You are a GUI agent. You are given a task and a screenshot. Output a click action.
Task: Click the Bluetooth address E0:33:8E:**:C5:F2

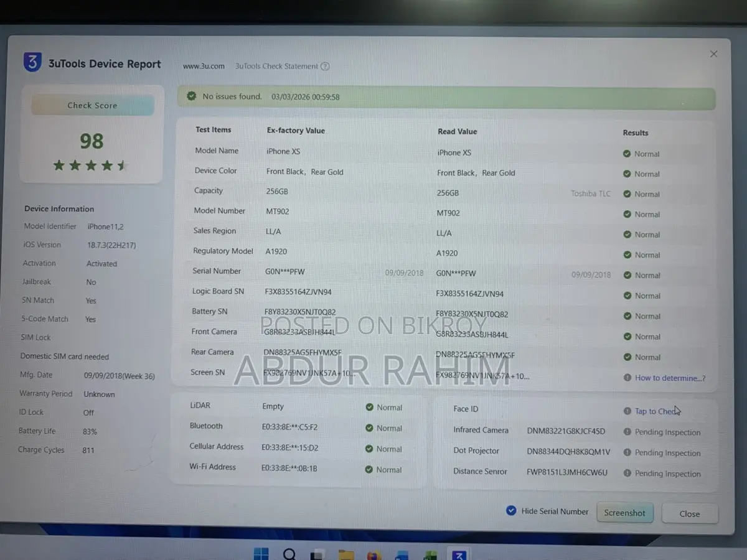289,427
